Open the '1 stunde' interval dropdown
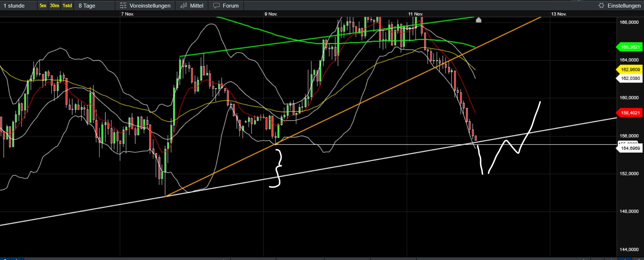Image resolution: width=644 pixels, height=260 pixels. coord(14,6)
